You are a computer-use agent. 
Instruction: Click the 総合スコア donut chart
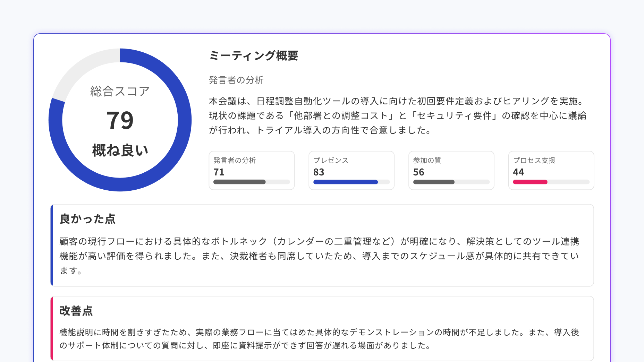click(120, 120)
